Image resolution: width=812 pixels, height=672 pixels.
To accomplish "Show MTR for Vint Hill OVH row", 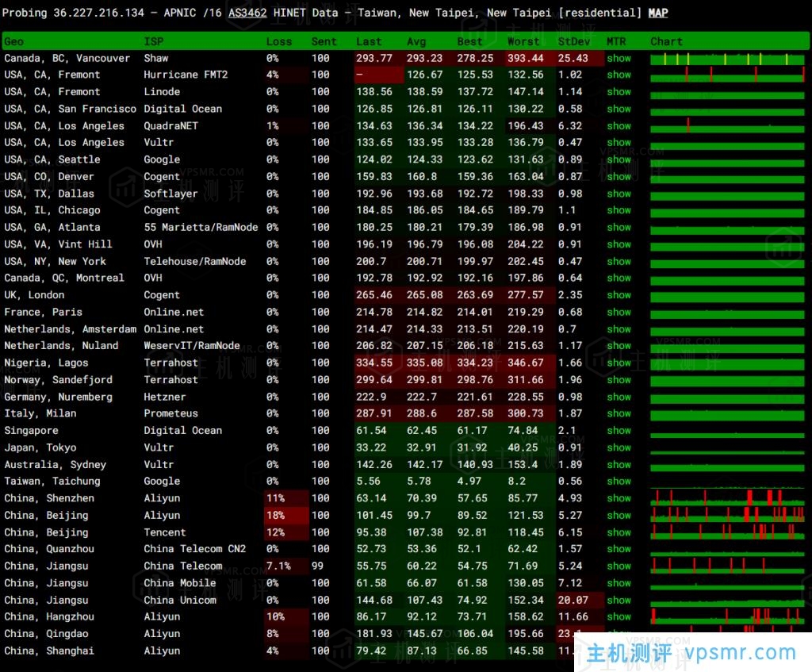I will (619, 244).
